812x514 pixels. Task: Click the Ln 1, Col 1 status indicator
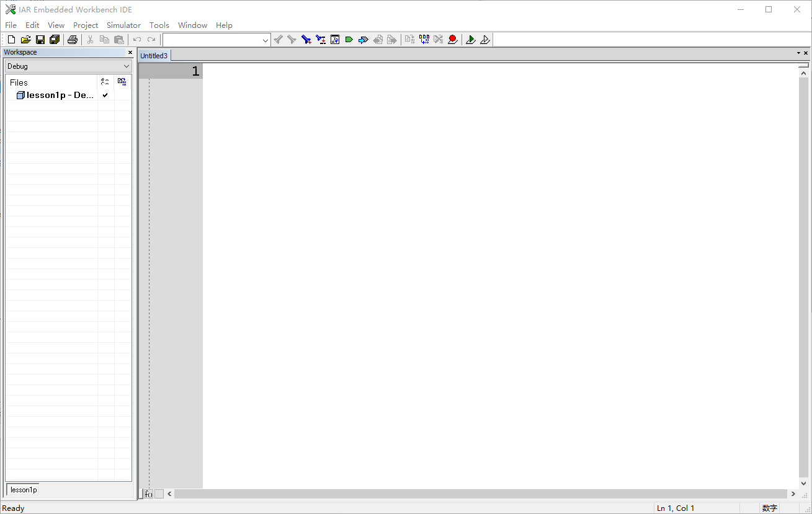pos(676,508)
